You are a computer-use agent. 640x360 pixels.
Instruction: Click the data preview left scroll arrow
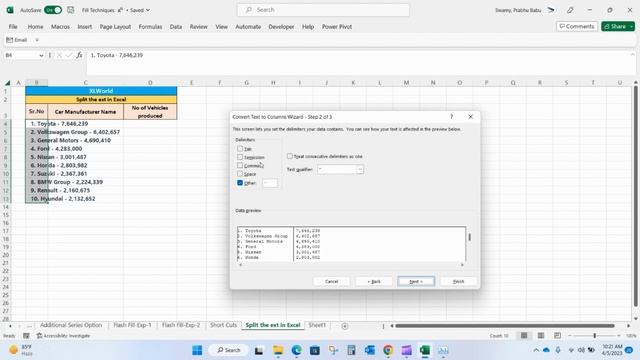240,265
